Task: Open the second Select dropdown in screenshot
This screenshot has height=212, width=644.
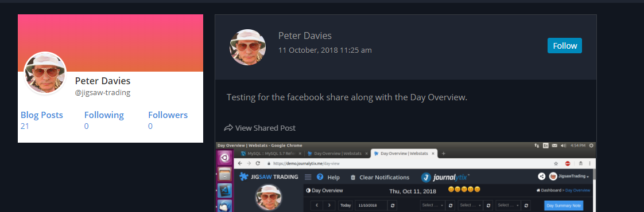Action: (470, 205)
